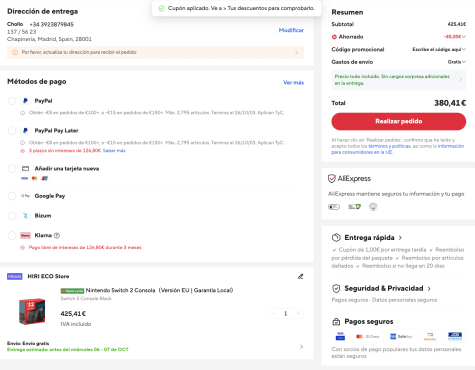Image resolution: width=475 pixels, height=370 pixels.
Task: Click the Seguridad & Privacidad shield icon
Action: [x=336, y=288]
